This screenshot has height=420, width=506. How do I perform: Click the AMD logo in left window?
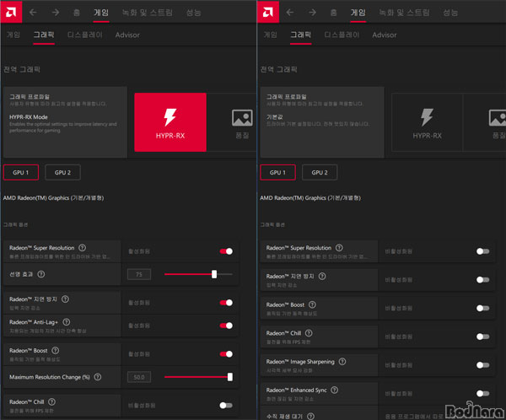pos(11,12)
